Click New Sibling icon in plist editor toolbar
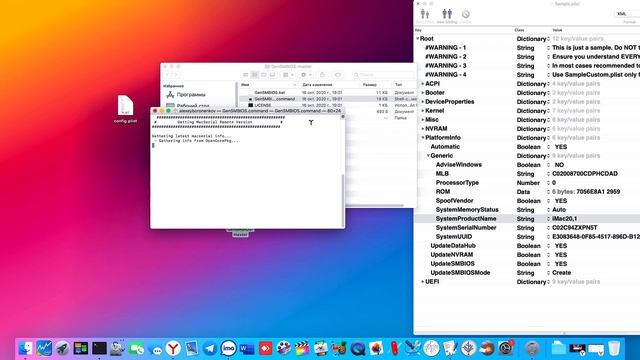The width and height of the screenshot is (640, 360). (447, 15)
